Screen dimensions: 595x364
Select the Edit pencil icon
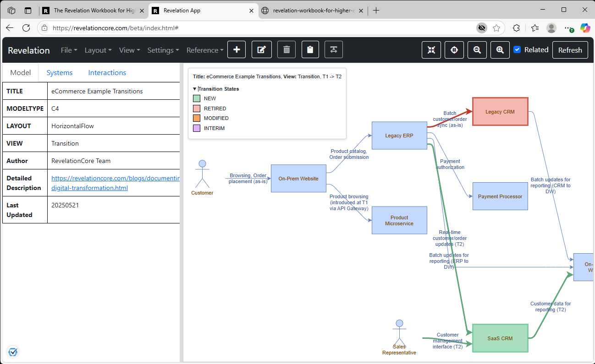click(261, 49)
